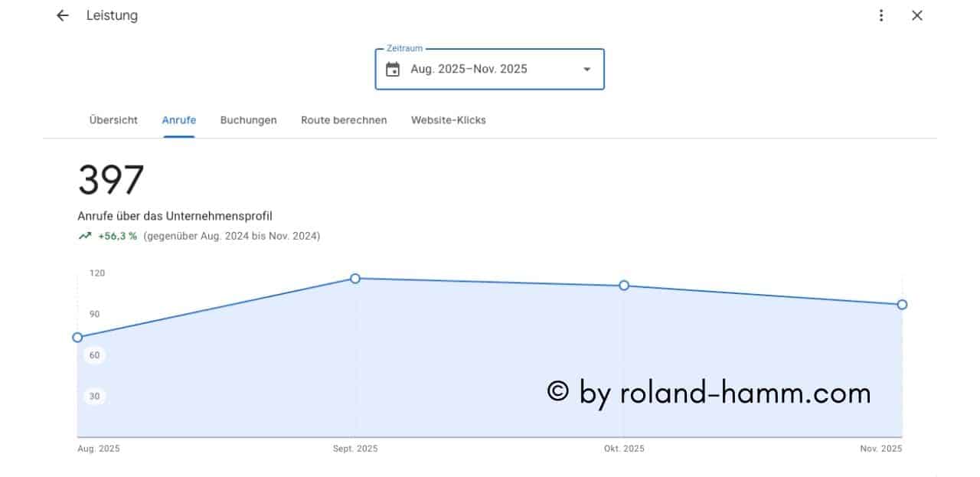Go to the Route berechnen tab
This screenshot has height=477, width=980.
tap(344, 120)
